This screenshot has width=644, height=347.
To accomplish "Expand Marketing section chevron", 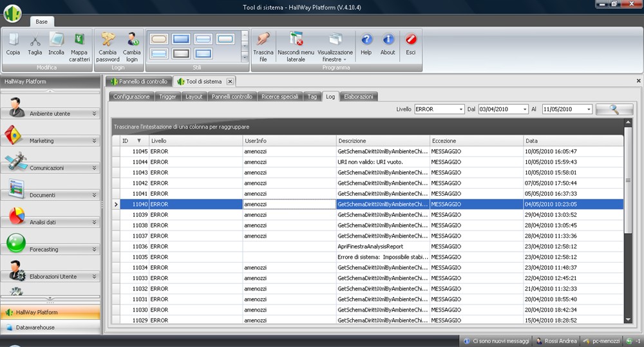I will [94, 140].
